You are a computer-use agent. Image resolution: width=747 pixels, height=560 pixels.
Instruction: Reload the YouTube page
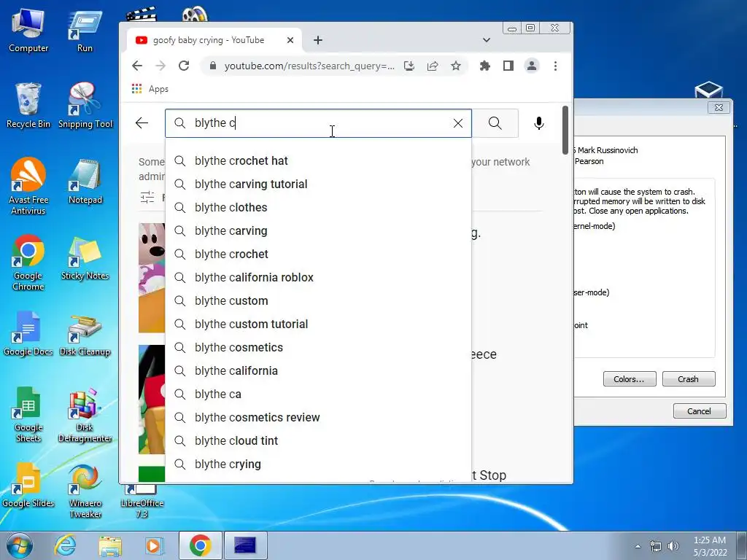(184, 66)
